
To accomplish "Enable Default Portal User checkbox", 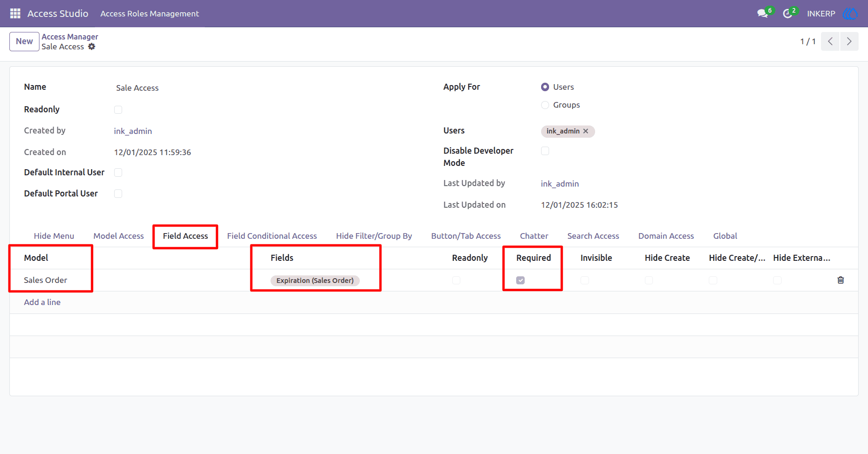I will coord(118,194).
